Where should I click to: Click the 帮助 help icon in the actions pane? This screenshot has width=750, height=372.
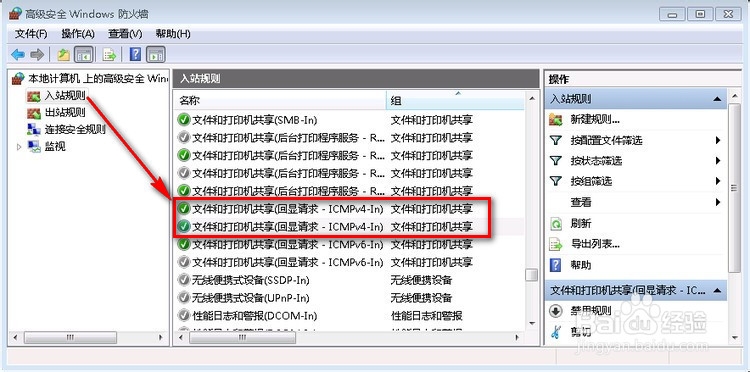(555, 265)
